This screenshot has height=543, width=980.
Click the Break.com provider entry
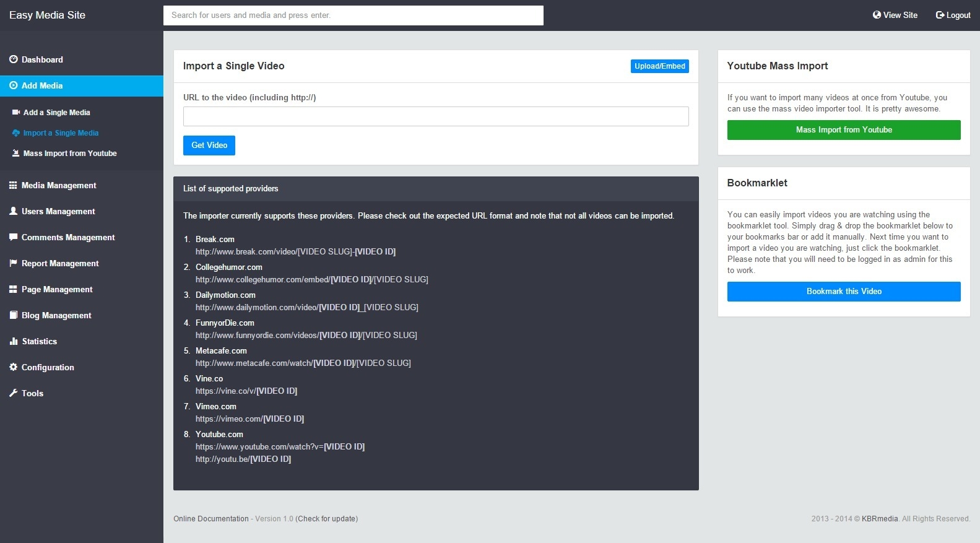tap(215, 239)
